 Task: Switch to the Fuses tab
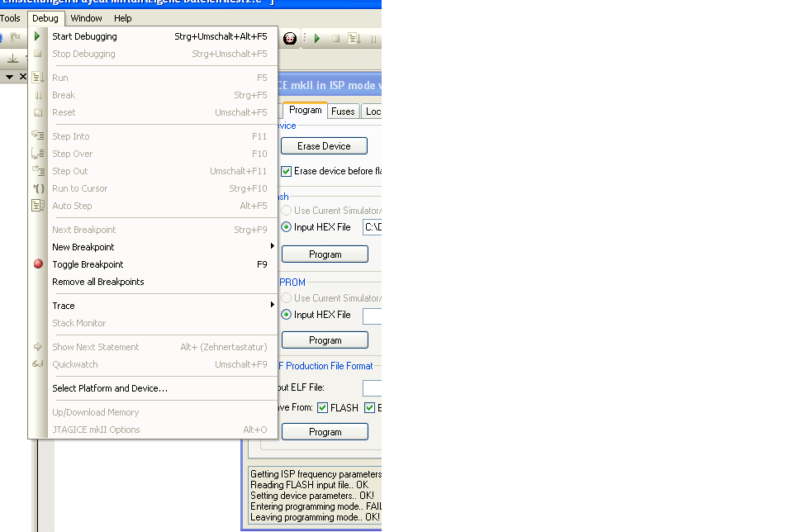tap(344, 112)
